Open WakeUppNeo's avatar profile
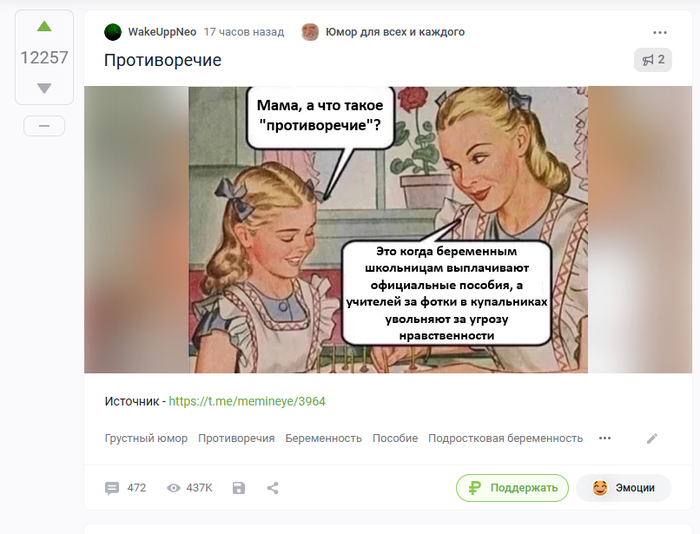Screen dimensions: 700x534 coord(113,32)
